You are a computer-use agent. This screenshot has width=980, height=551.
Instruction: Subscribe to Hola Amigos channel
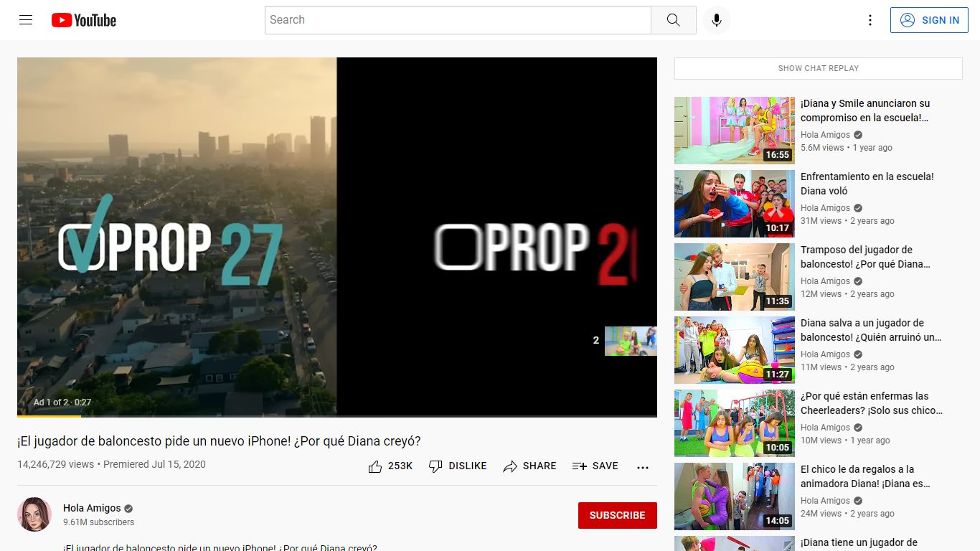617,515
